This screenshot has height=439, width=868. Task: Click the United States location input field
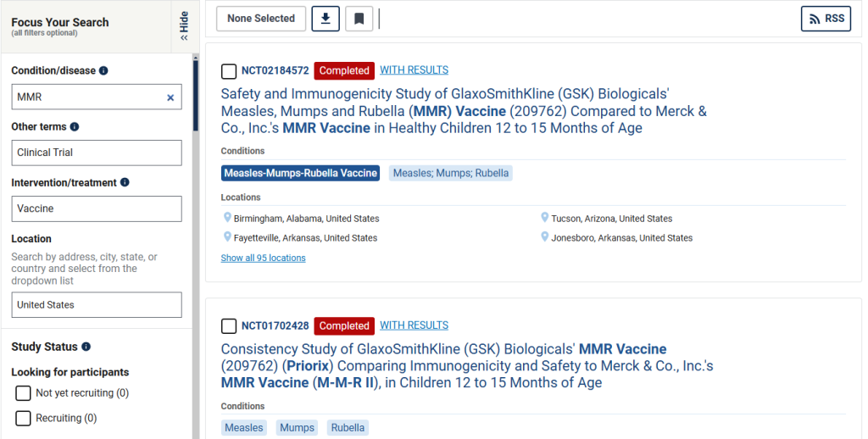(97, 305)
